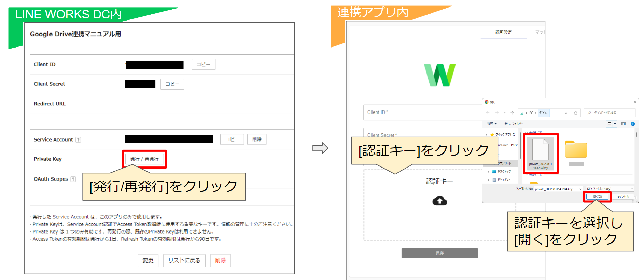Screen dimensions: 644x280
Task: Select the yellow folder in file list
Action: 576,149
